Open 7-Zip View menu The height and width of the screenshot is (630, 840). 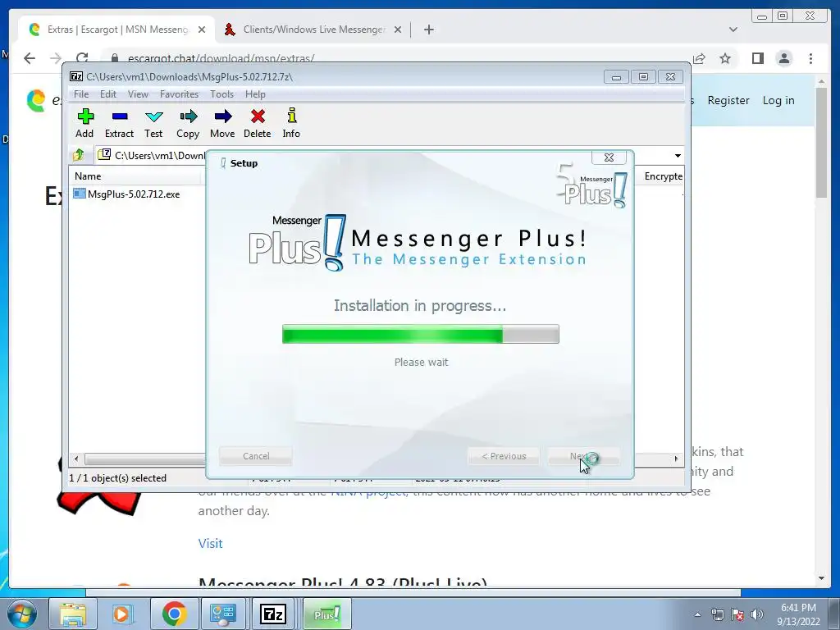[x=138, y=94]
